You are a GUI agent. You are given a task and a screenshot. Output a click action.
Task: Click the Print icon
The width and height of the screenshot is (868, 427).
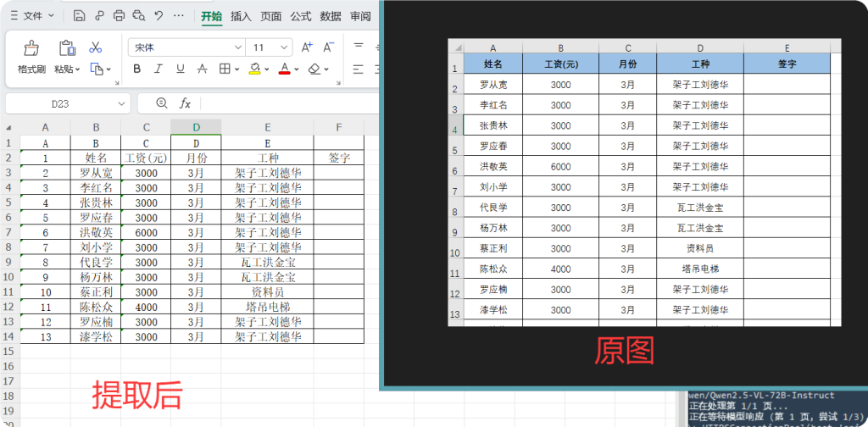[119, 16]
